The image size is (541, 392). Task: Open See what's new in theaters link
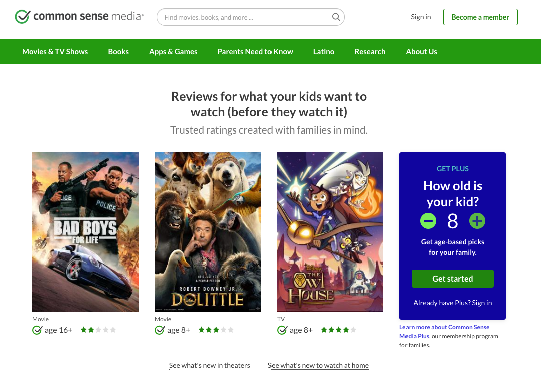[209, 365]
